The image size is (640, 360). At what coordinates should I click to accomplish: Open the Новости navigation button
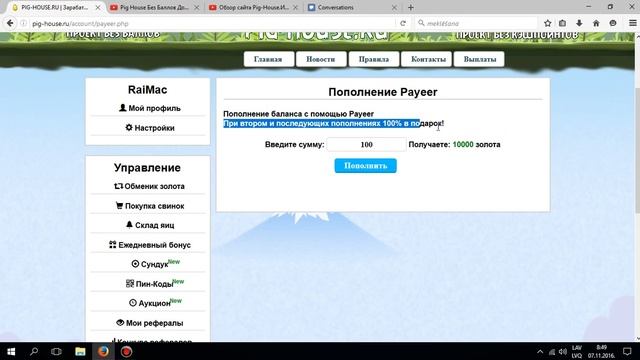321,59
